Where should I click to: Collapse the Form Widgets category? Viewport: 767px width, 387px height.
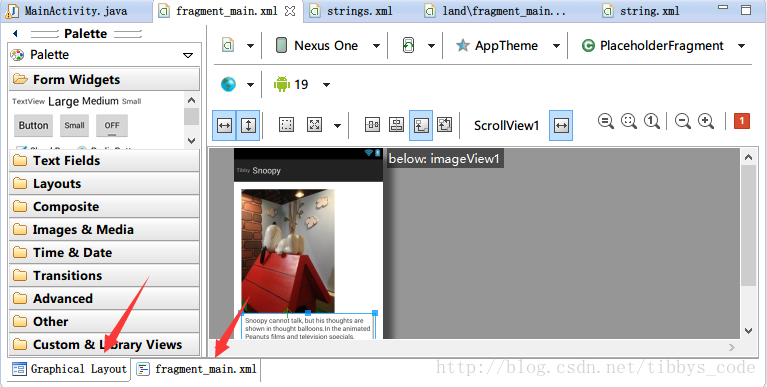point(104,79)
